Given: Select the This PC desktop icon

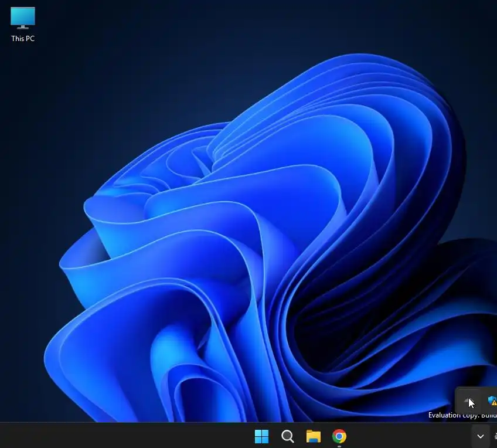Looking at the screenshot, I should [22, 18].
